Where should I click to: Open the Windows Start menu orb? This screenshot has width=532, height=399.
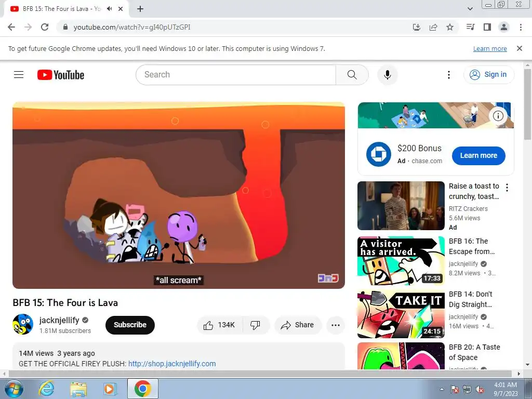(14, 389)
